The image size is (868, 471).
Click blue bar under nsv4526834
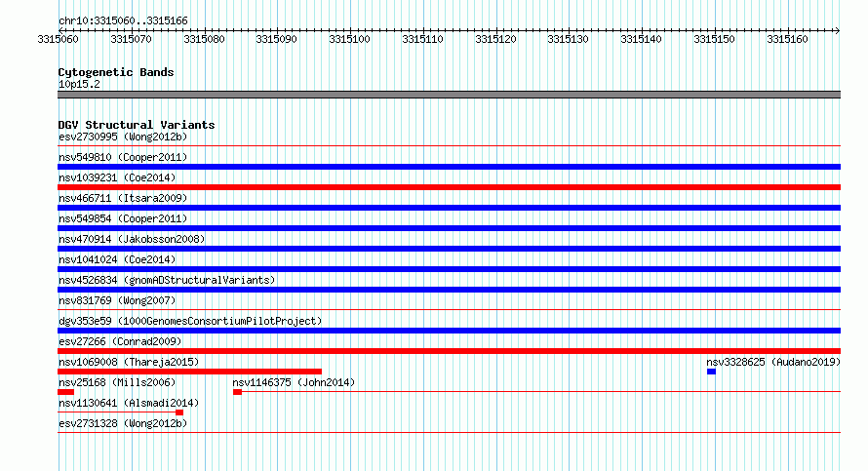449,290
